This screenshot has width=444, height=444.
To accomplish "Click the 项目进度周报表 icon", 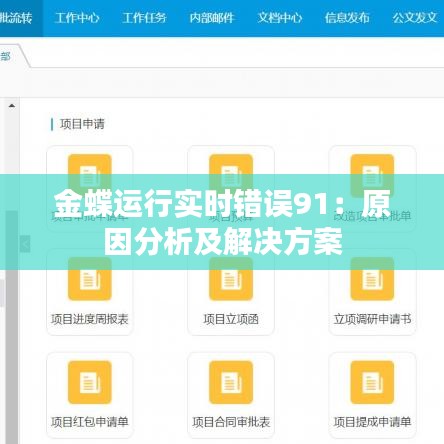I will click(90, 279).
